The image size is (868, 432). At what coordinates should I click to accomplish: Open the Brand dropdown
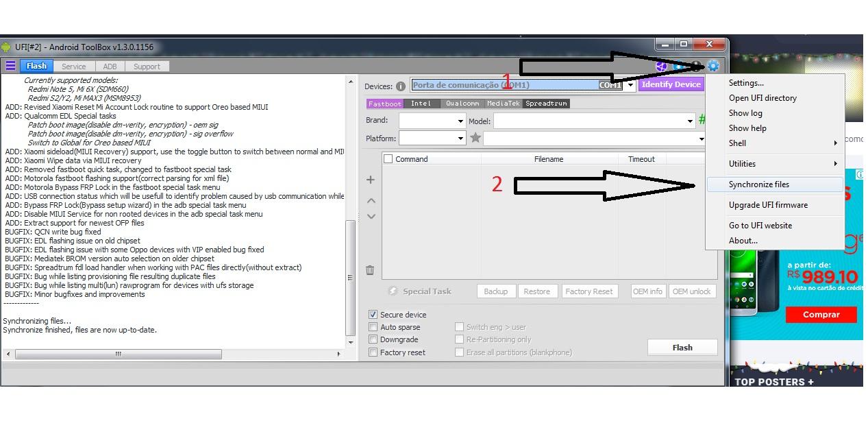460,121
